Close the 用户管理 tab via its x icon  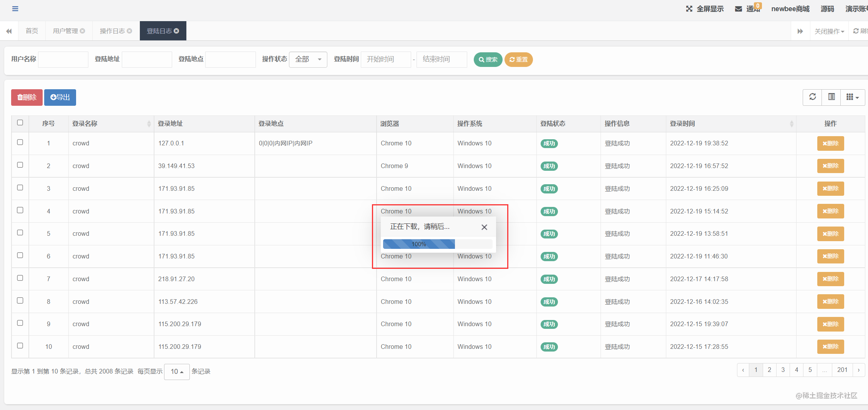tap(82, 31)
